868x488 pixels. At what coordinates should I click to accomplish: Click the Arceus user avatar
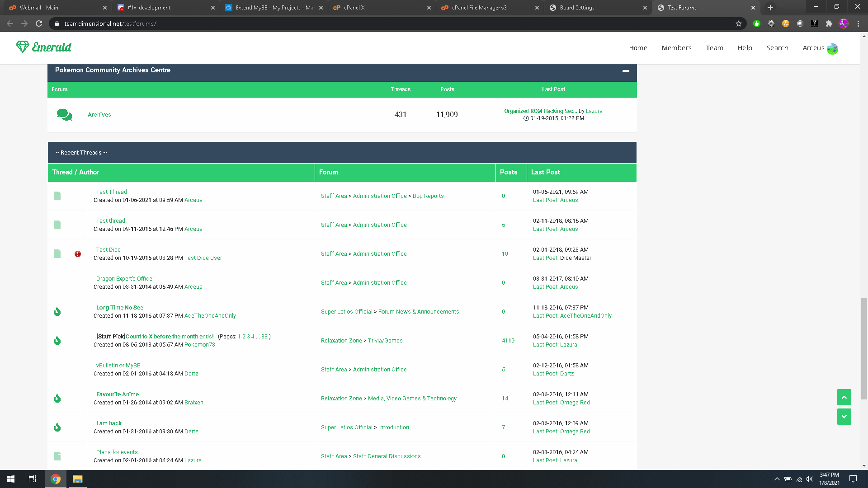[x=832, y=48]
